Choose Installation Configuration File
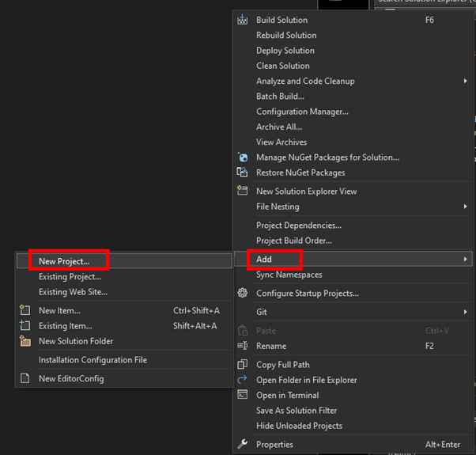 click(x=93, y=360)
